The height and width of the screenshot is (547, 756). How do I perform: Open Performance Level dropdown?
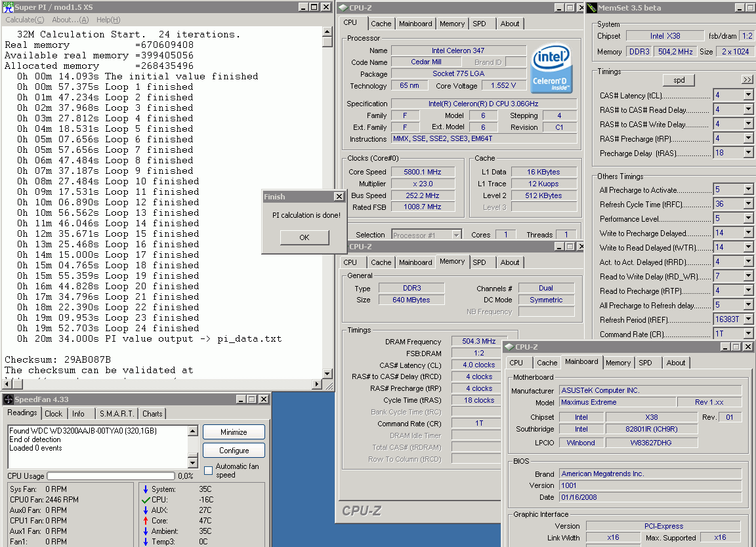pos(748,219)
